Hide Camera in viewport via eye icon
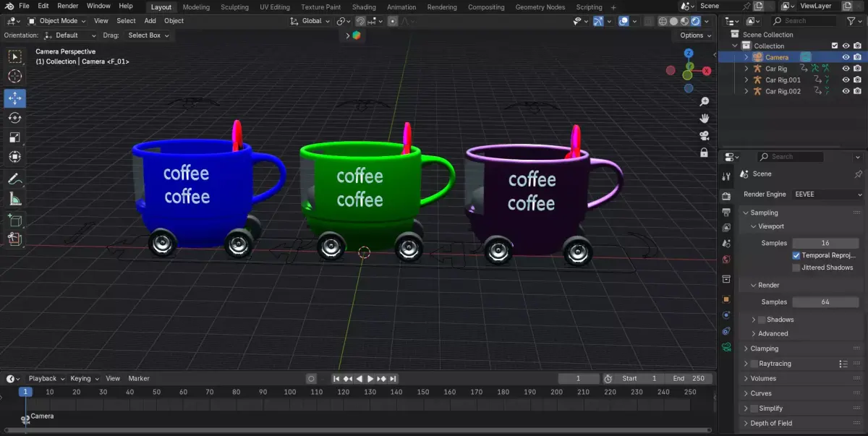The width and height of the screenshot is (868, 436). pos(846,57)
